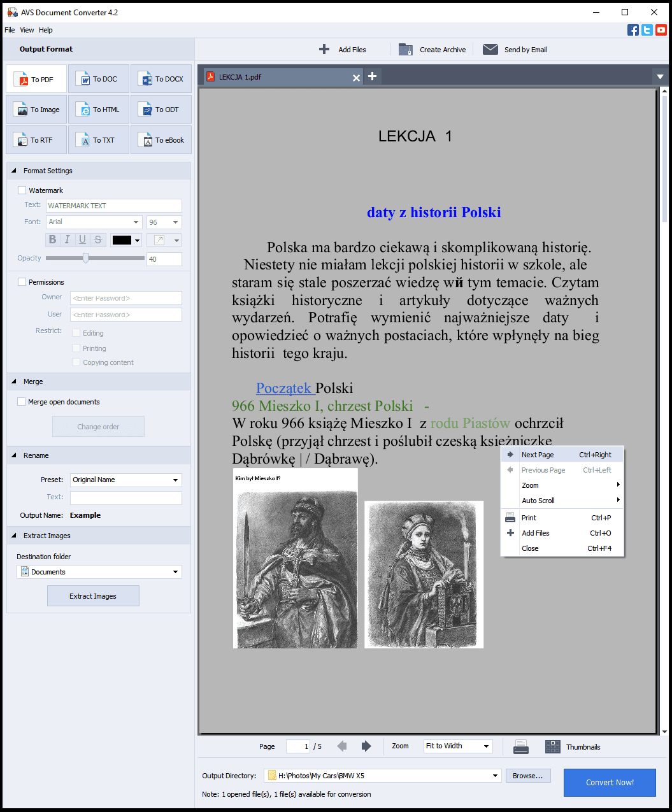This screenshot has width=672, height=812.
Task: Enable the Watermark checkbox
Action: point(22,190)
